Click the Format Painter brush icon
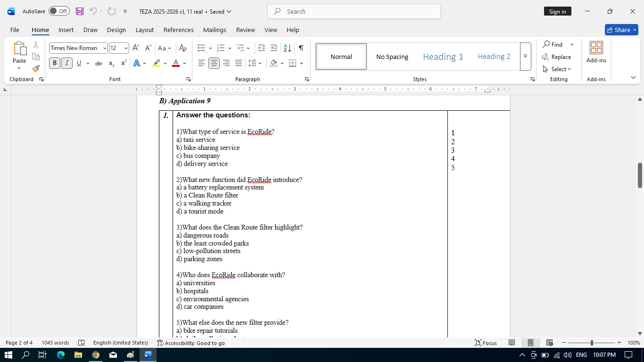644x362 pixels. 36,68
